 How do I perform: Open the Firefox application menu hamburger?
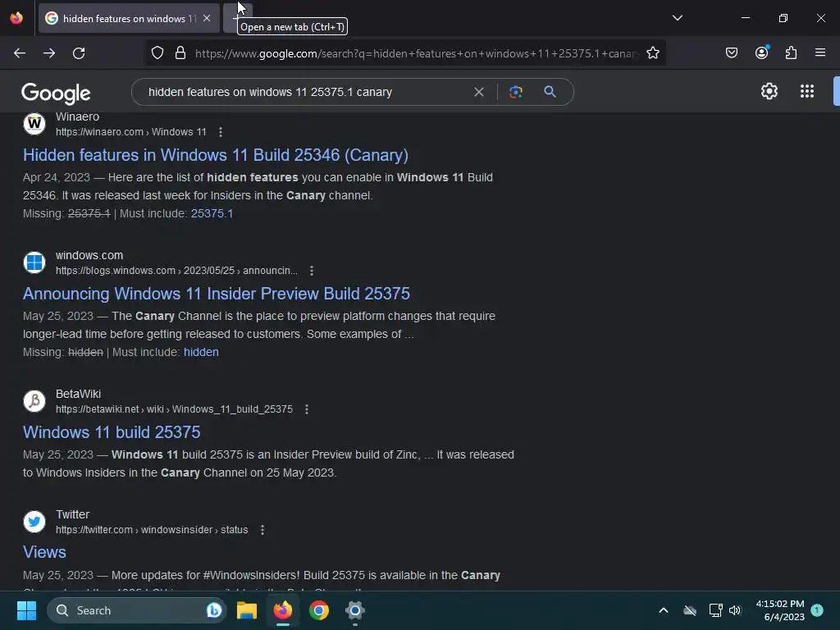[x=819, y=52]
